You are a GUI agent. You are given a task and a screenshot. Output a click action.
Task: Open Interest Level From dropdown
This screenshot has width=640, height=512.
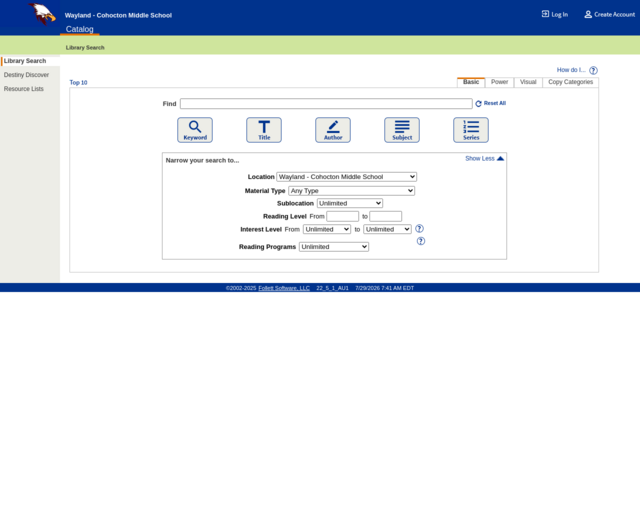(327, 229)
